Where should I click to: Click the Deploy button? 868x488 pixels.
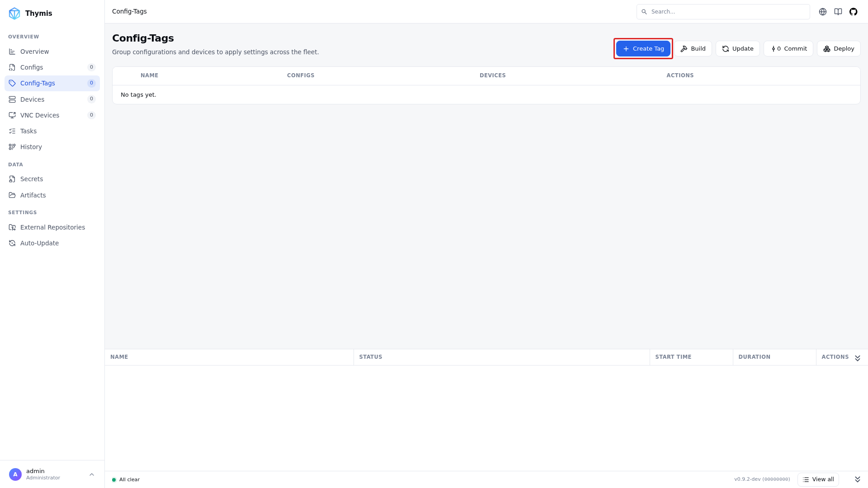[x=839, y=49]
